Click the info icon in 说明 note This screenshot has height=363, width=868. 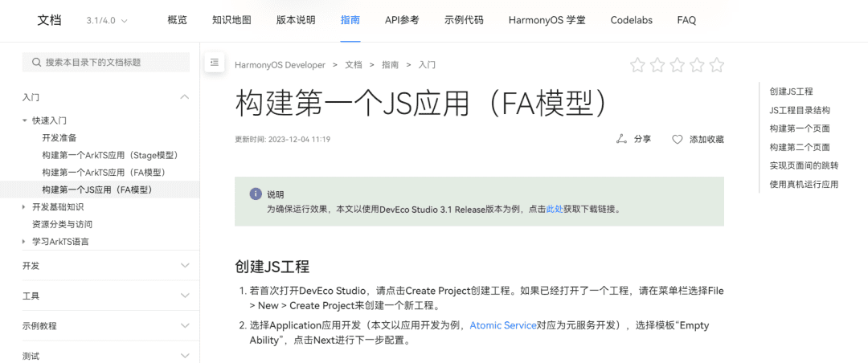click(x=256, y=194)
